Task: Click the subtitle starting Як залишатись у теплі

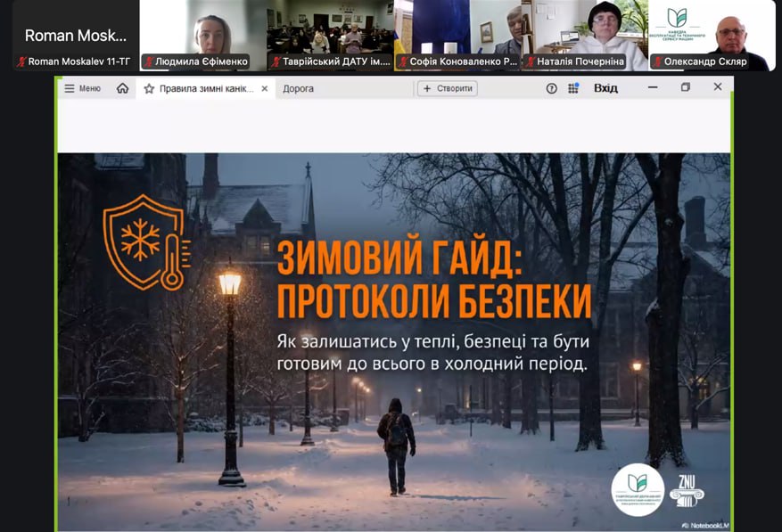Action: click(x=432, y=353)
